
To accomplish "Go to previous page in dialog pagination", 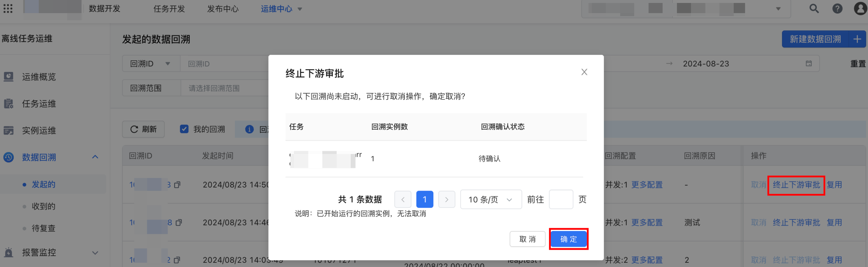I will pos(403,199).
